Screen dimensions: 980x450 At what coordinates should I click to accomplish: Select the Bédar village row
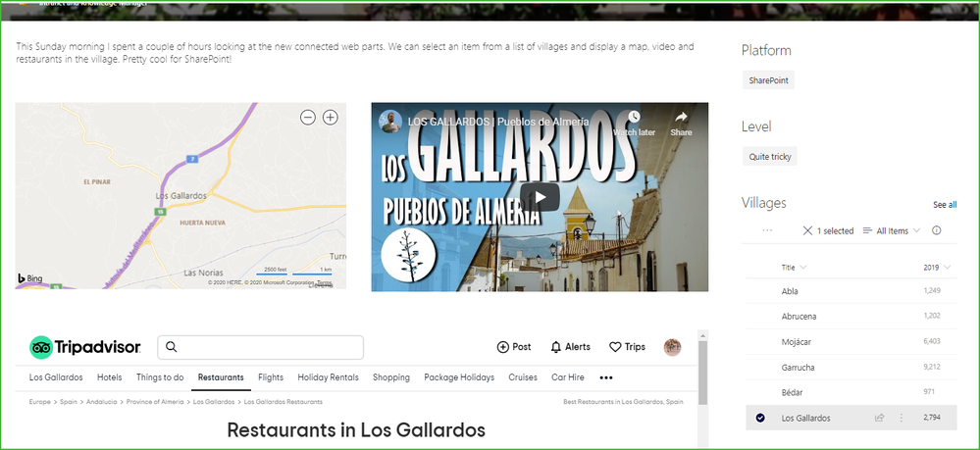pyautogui.click(x=851, y=392)
